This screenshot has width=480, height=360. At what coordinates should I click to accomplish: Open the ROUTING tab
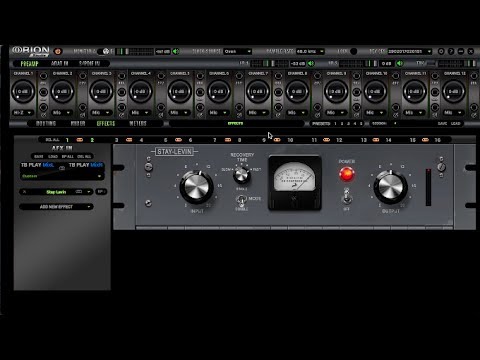point(46,124)
